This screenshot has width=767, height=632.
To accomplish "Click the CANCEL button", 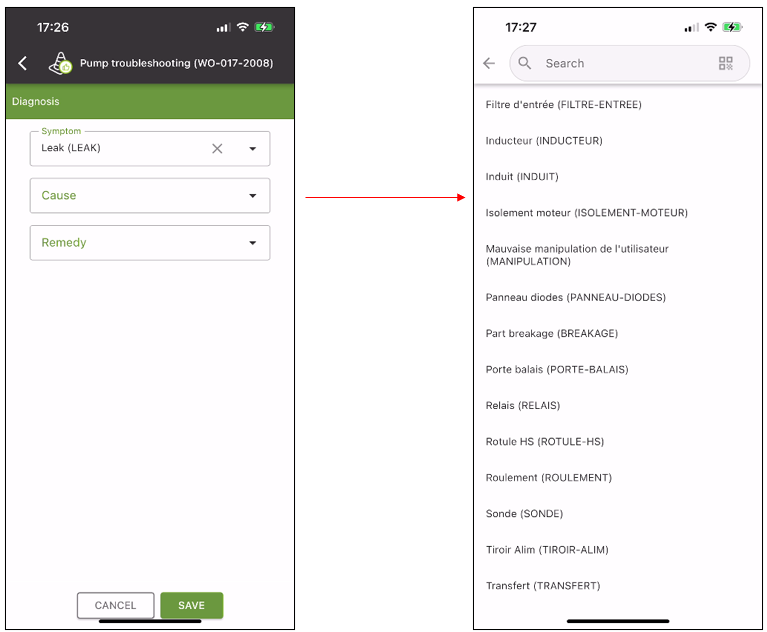I will coord(115,606).
